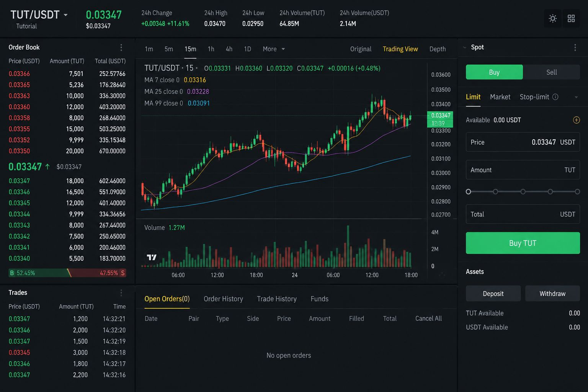This screenshot has width=588, height=392.
Task: Toggle the light/dark theme sun icon
Action: point(552,18)
